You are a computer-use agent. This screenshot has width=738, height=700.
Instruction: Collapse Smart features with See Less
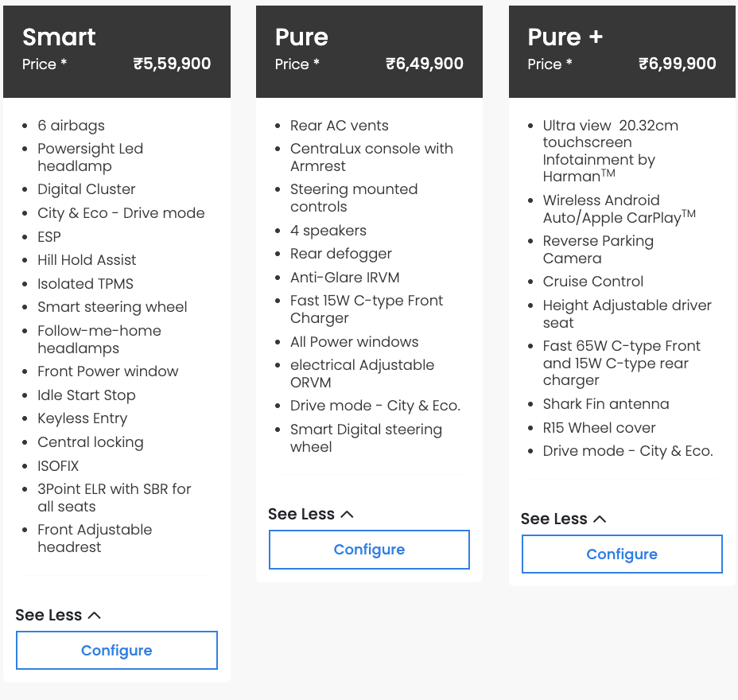pyautogui.click(x=58, y=615)
